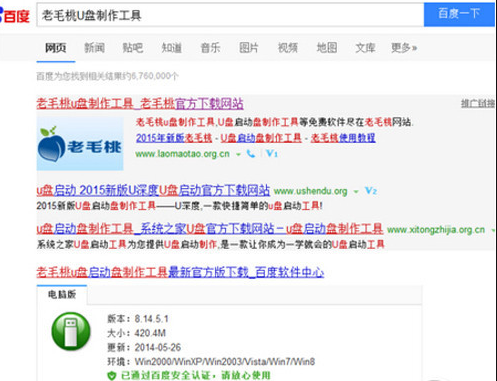Click the green security shield icon
The width and height of the screenshot is (497, 381).
tap(112, 376)
